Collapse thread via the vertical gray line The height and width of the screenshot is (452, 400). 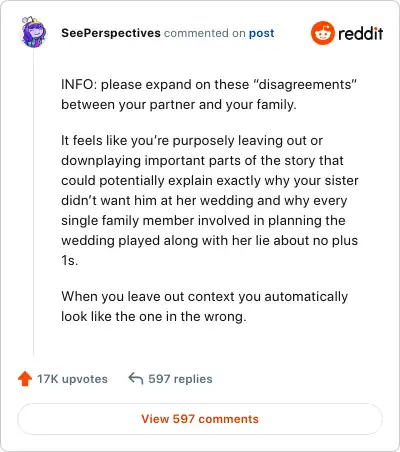pos(34,202)
